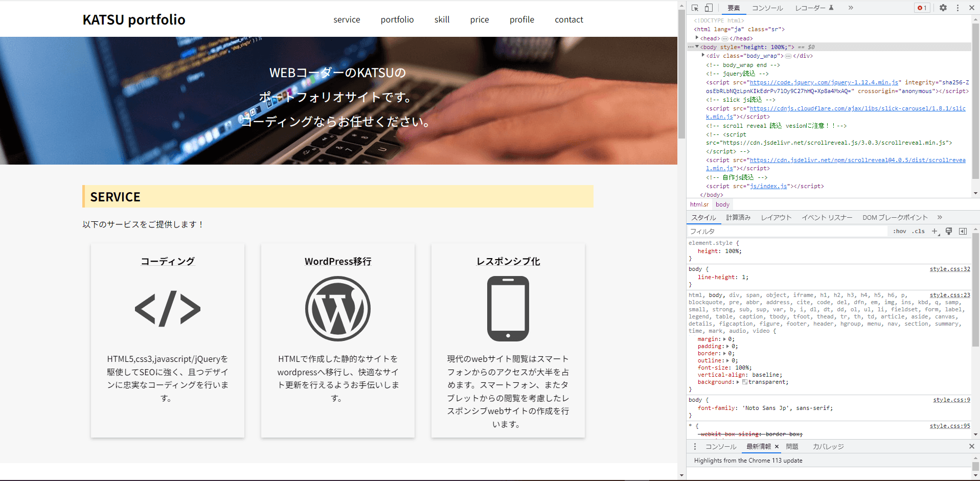The width and height of the screenshot is (980, 481).
Task: Open the style.css:9 source link
Action: [951, 400]
